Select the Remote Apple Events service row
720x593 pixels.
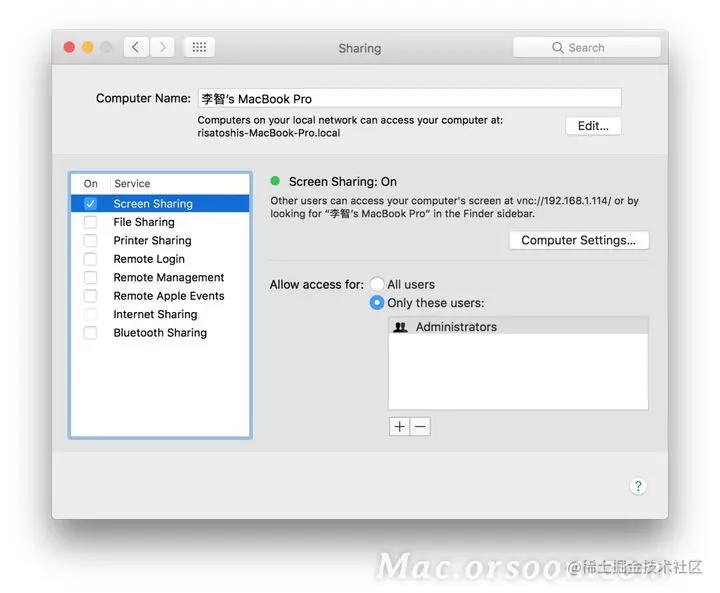pos(160,295)
